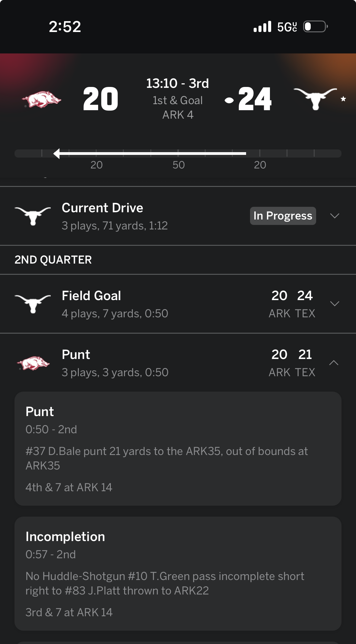Tap the Field Goal drive title

(91, 296)
